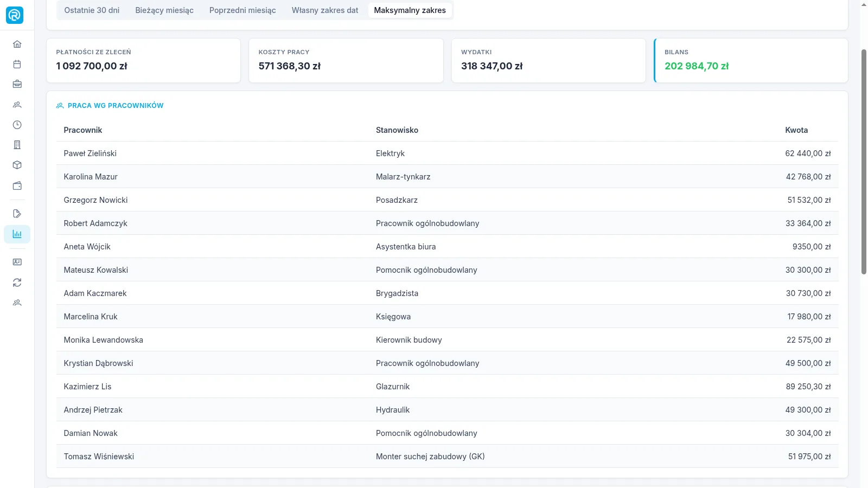Viewport: 868px width, 488px height.
Task: Select the Damian Nowak row name
Action: point(91,433)
